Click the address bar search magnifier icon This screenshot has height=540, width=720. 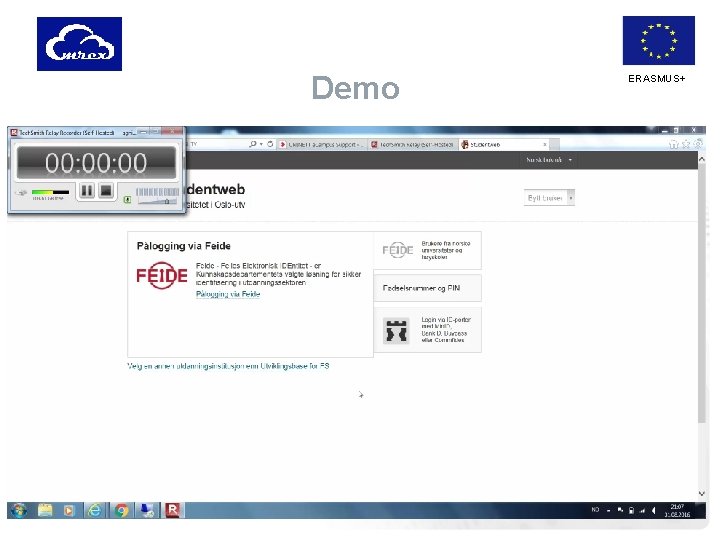pos(253,144)
